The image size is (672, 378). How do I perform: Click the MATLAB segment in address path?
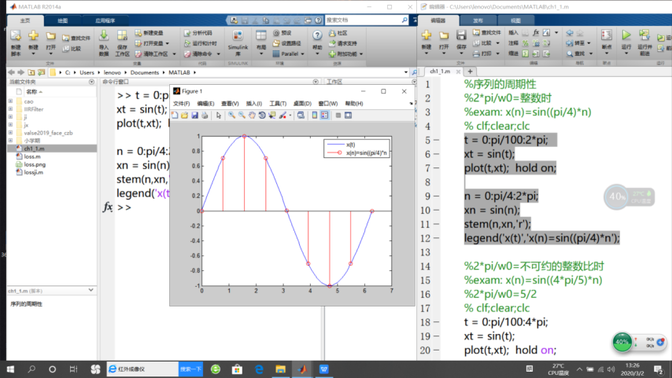(x=179, y=72)
